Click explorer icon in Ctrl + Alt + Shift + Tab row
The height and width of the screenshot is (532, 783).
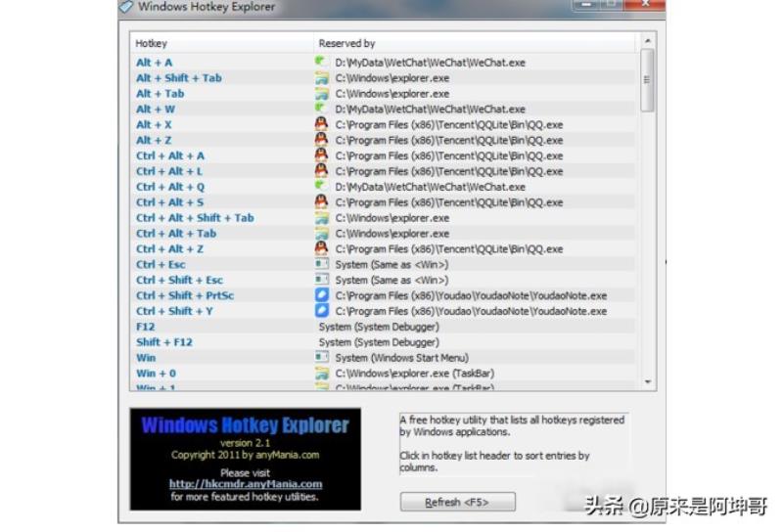tap(322, 217)
